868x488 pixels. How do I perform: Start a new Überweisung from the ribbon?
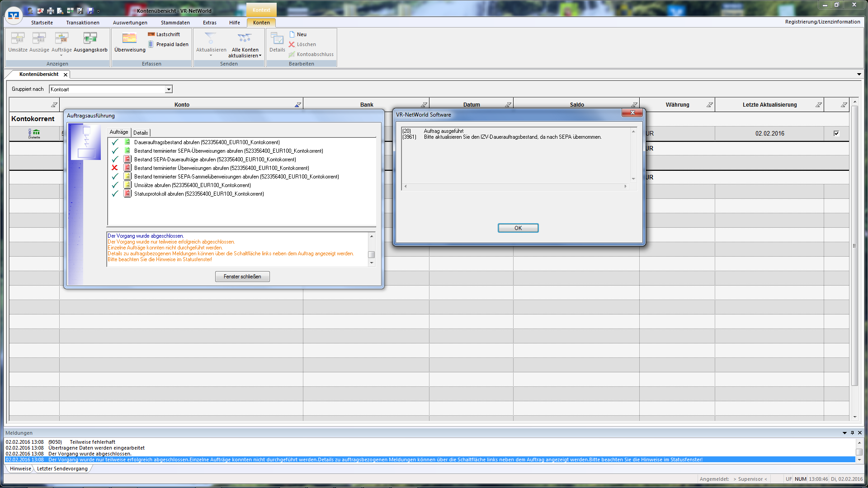[x=130, y=42]
